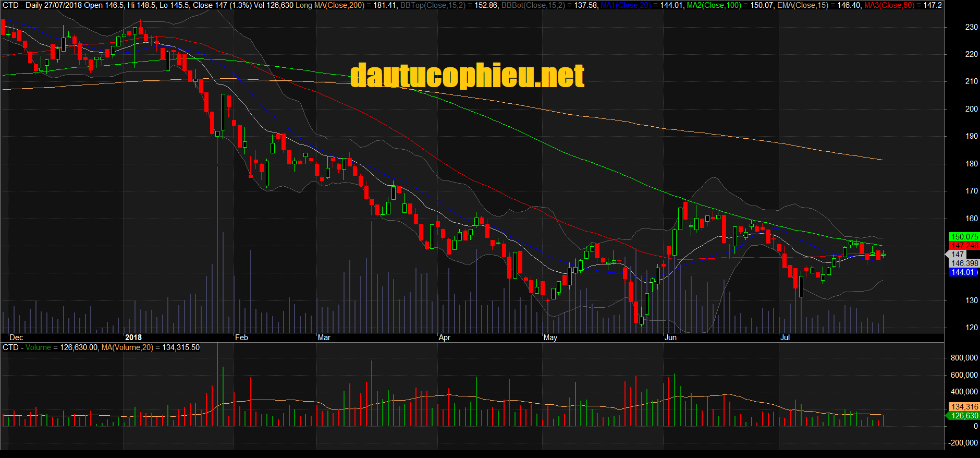Viewport: 980px width, 458px height.
Task: Select the orange 134,316 volume tag
Action: 964,407
